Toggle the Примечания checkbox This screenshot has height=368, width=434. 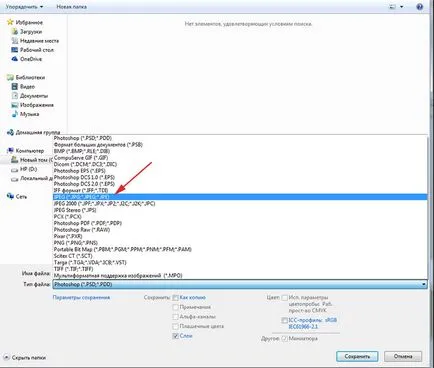(175, 307)
